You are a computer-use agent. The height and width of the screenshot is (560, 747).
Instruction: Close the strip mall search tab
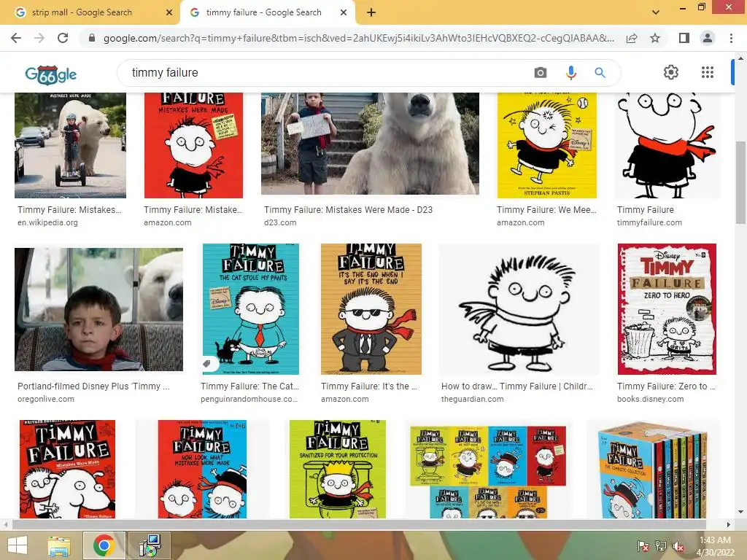[169, 13]
